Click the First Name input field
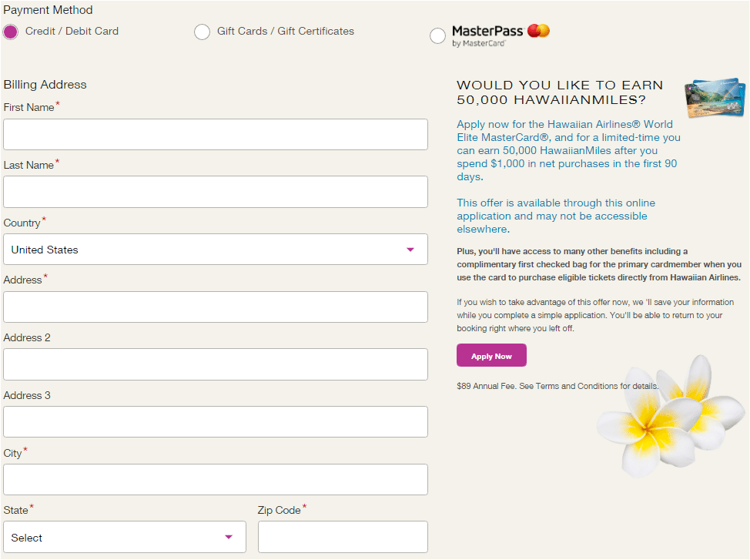Screen dimensions: 750x560 pos(216,135)
